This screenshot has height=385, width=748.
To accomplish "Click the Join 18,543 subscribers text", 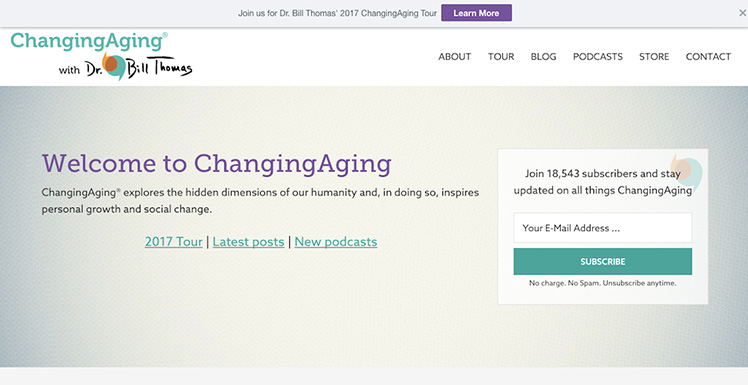I will tap(603, 182).
